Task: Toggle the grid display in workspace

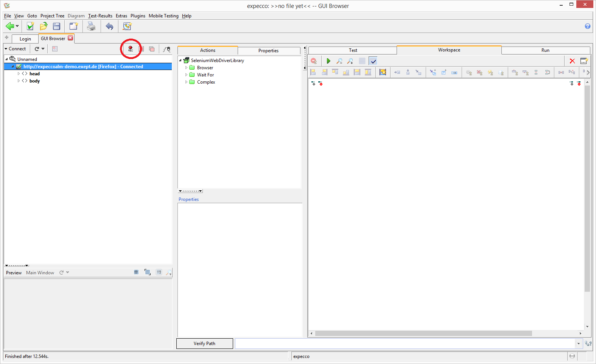Action: (x=362, y=61)
